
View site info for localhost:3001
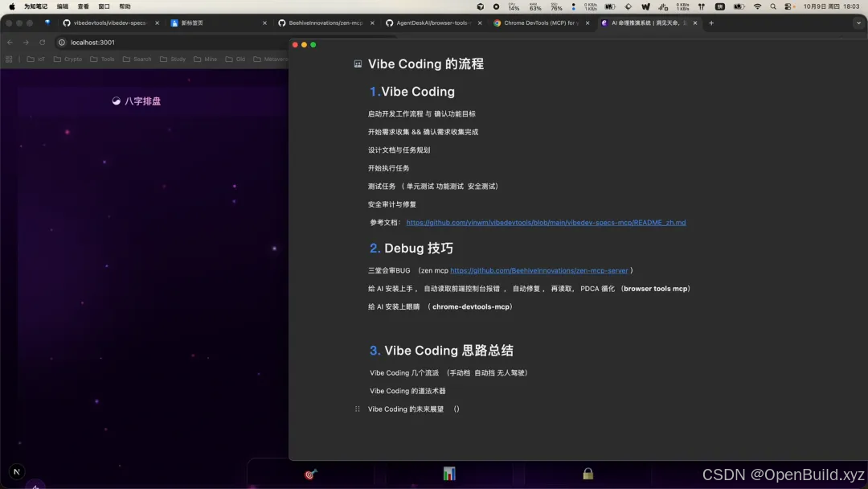pyautogui.click(x=62, y=42)
